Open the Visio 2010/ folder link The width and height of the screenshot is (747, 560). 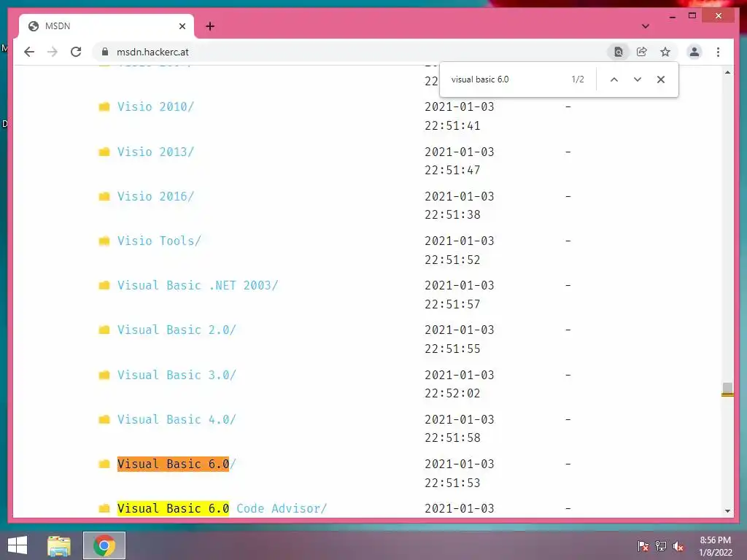[156, 106]
